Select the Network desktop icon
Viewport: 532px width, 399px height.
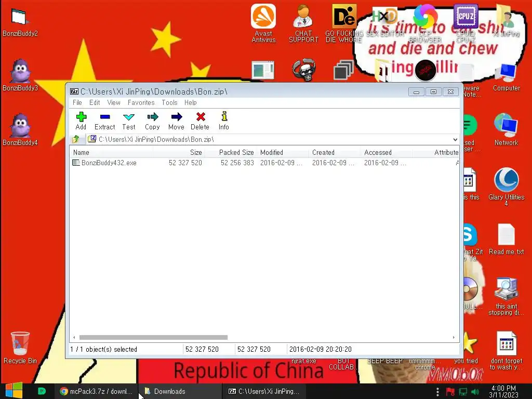click(x=506, y=129)
